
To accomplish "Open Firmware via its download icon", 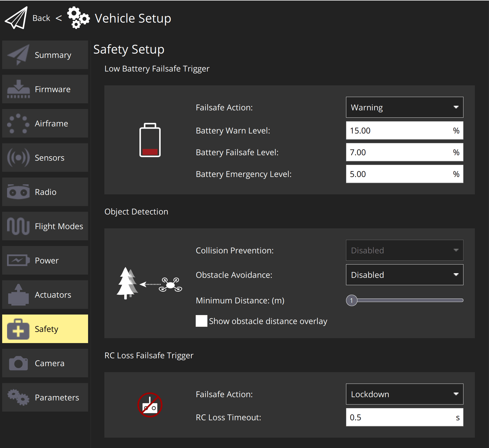I will pos(18,89).
